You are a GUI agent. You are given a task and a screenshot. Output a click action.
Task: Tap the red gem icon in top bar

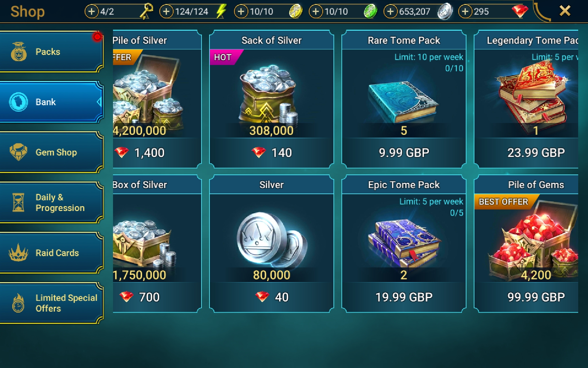point(520,12)
